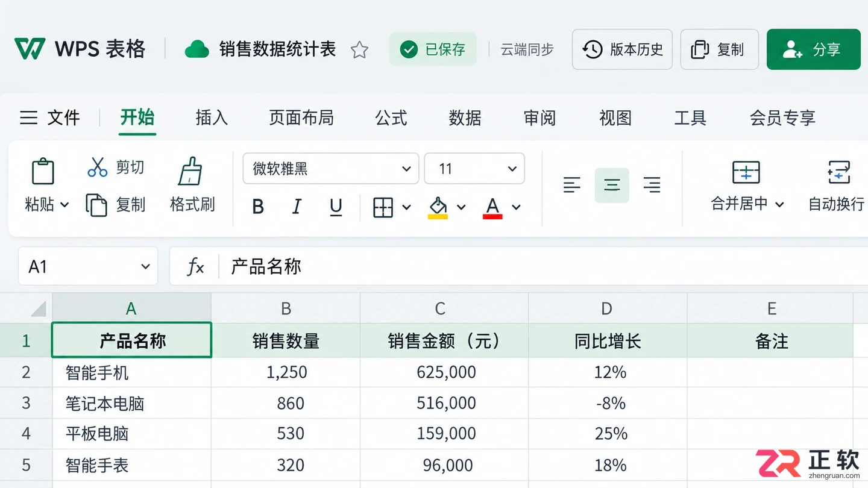Toggle center alignment
Viewport: 868px width, 488px height.
pyautogui.click(x=612, y=185)
